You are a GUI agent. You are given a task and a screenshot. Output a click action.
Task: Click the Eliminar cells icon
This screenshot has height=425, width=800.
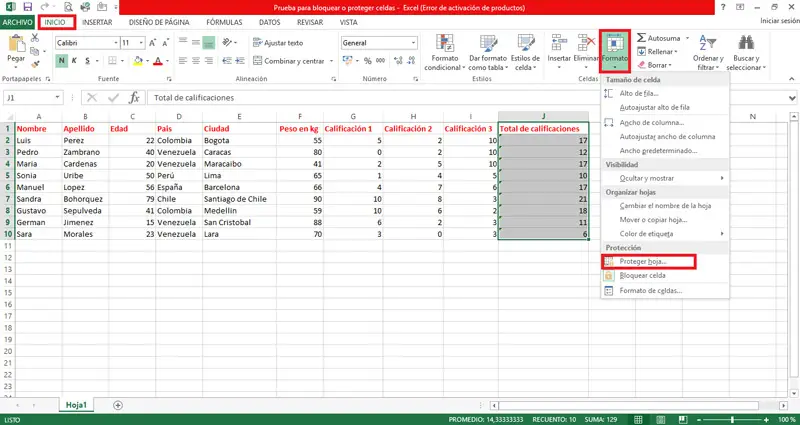pos(586,43)
